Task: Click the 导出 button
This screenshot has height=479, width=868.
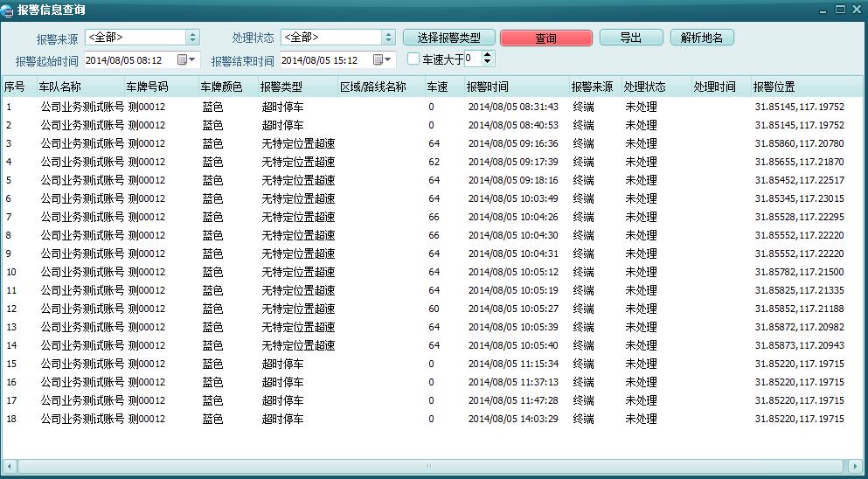Action: 630,38
